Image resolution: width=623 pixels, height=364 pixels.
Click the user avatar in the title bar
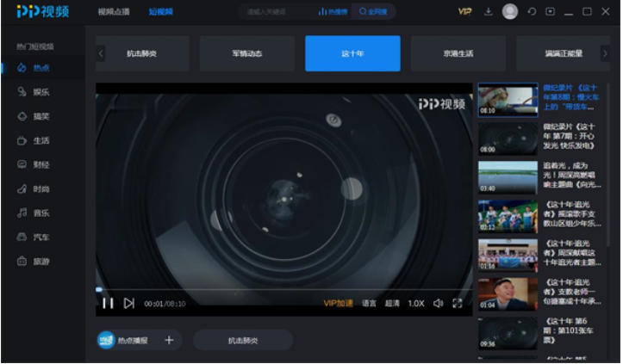(x=510, y=11)
